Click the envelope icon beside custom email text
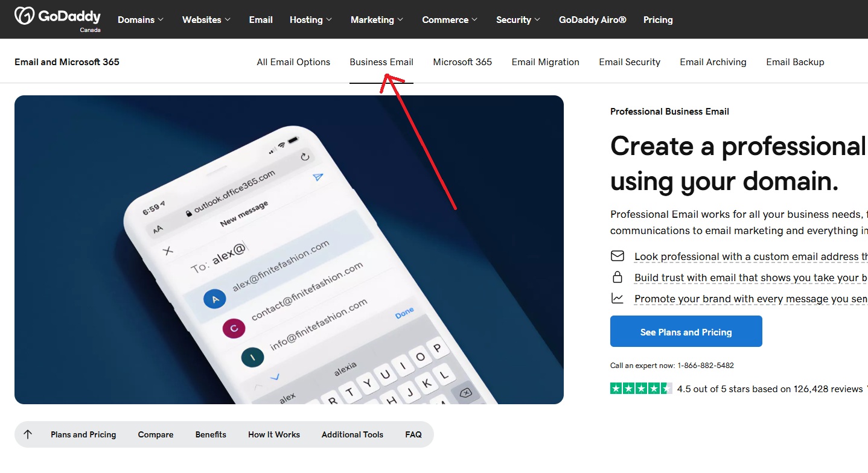868x473 pixels. (x=617, y=256)
